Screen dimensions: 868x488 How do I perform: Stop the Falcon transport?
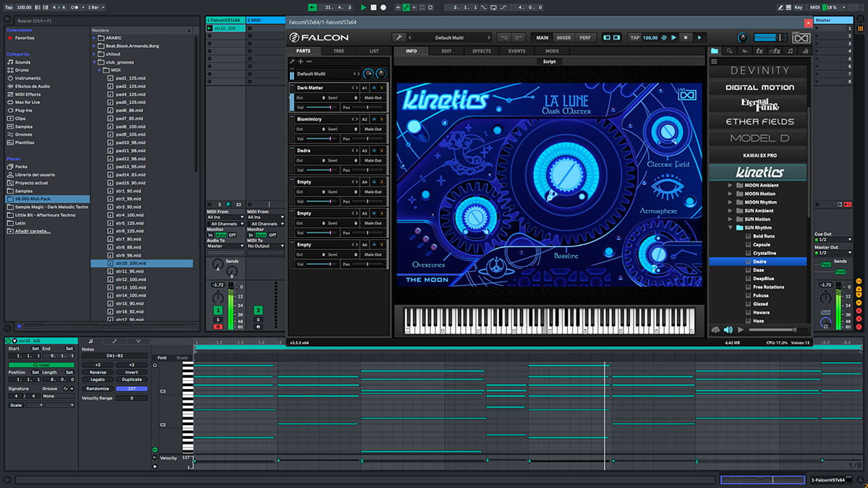tap(687, 37)
